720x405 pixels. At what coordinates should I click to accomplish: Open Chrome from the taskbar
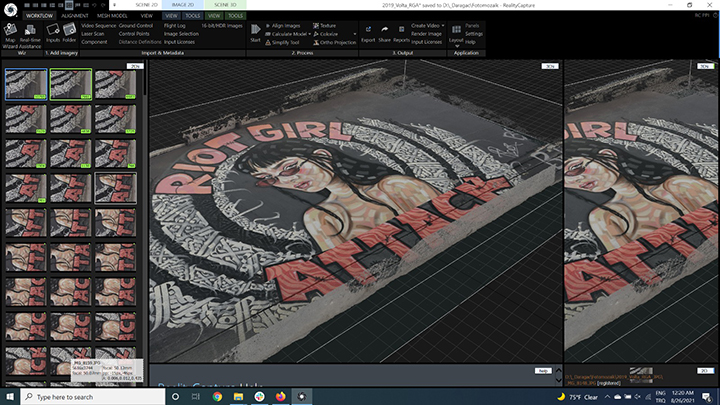pyautogui.click(x=217, y=397)
